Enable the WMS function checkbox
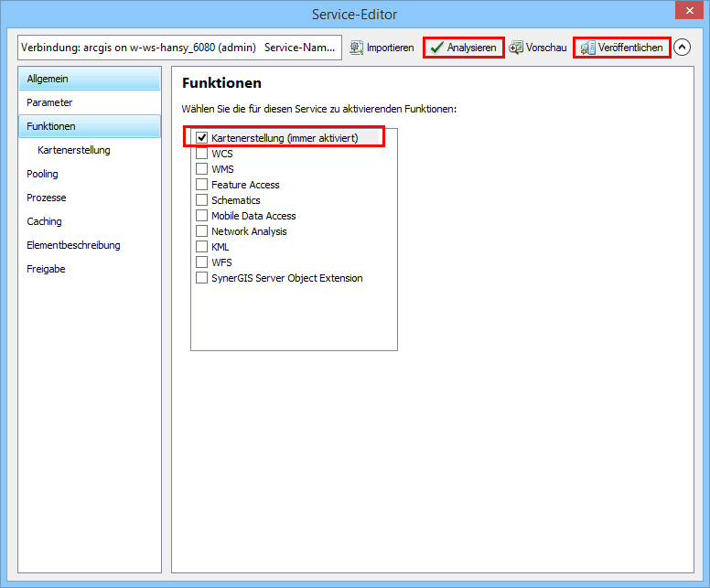The height and width of the screenshot is (588, 710). pos(201,169)
